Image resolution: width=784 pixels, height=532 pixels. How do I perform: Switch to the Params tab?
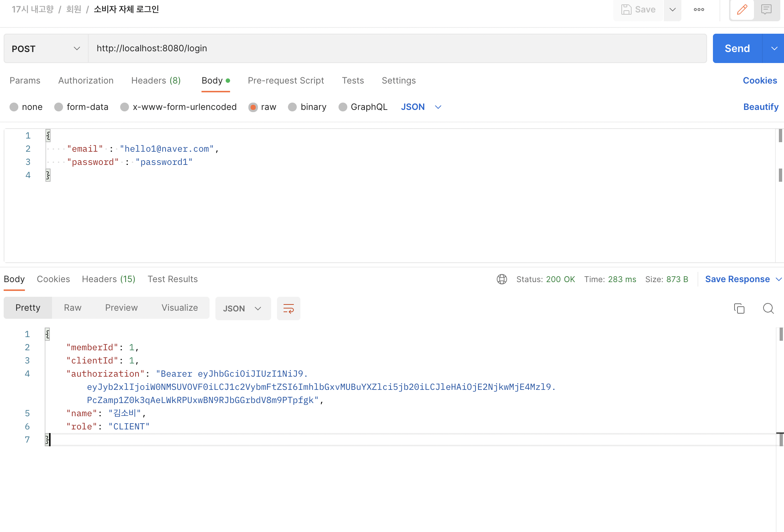(25, 81)
